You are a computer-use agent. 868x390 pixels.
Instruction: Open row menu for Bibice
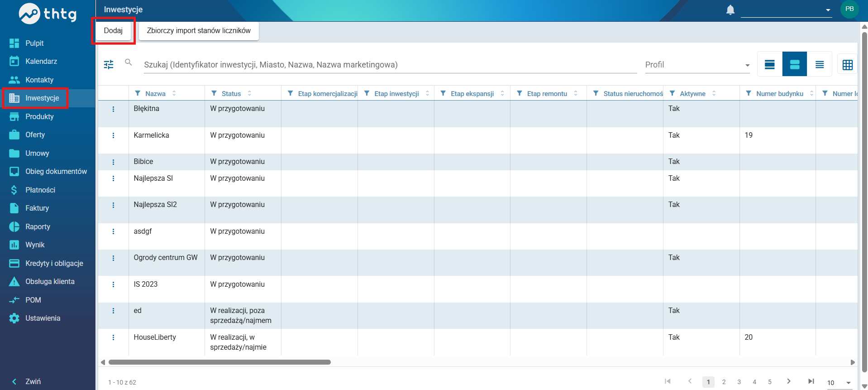[x=113, y=162]
